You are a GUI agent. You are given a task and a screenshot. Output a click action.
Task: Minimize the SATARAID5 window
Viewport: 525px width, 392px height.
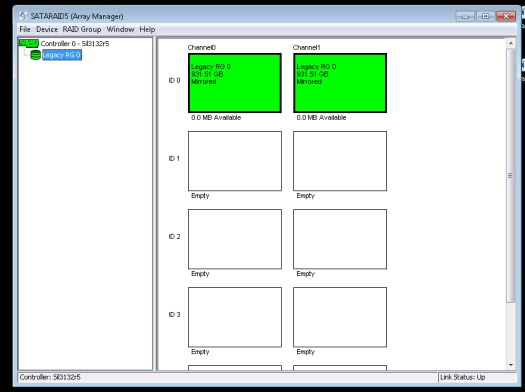coord(465,16)
